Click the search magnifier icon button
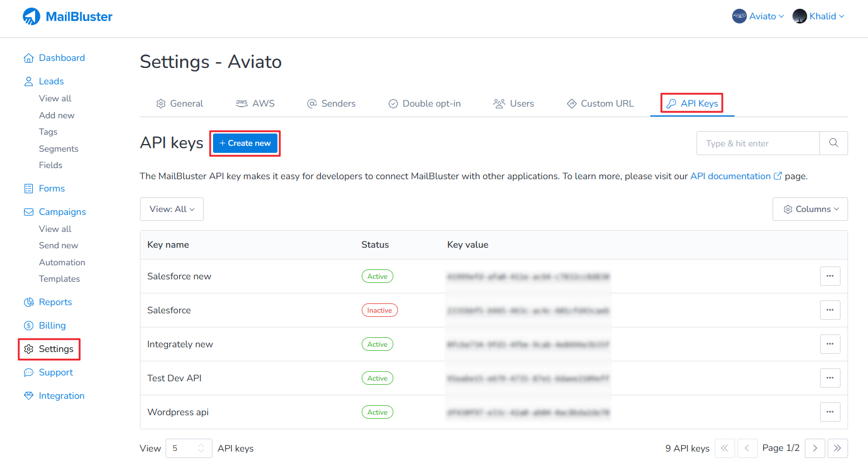Image resolution: width=868 pixels, height=465 pixels. click(x=833, y=143)
